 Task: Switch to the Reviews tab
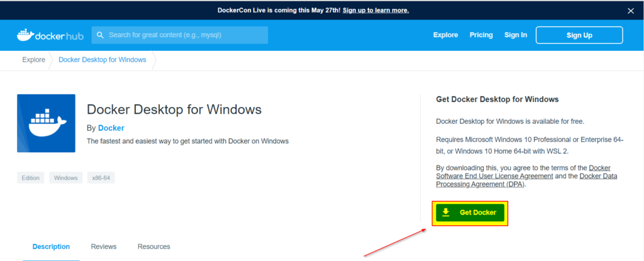104,247
